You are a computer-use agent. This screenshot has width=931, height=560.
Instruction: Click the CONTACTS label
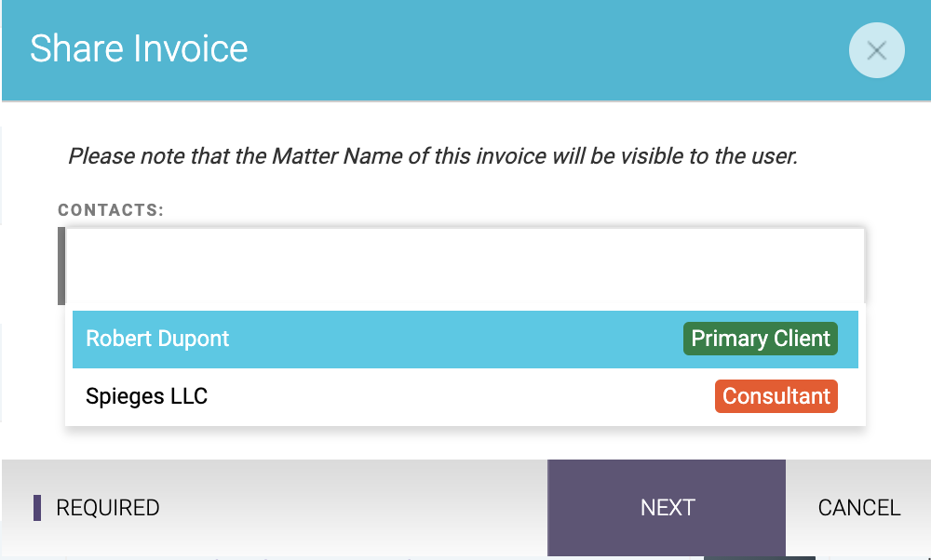(x=111, y=210)
